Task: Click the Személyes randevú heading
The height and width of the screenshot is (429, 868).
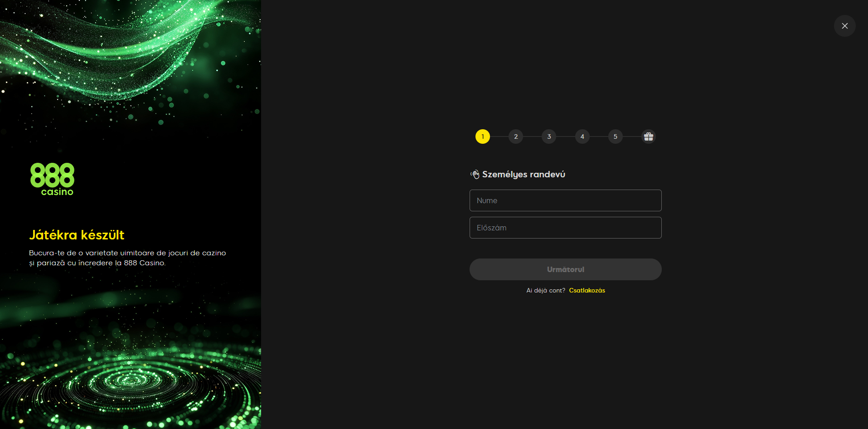Action: click(x=524, y=175)
